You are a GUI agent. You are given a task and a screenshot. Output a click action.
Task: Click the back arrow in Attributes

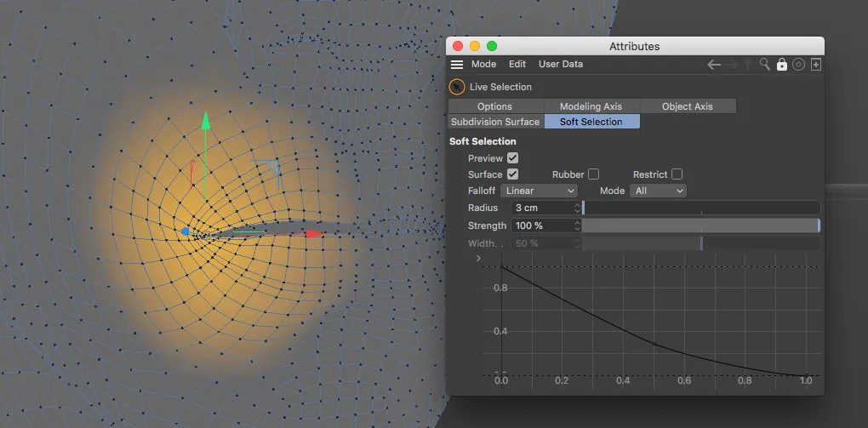[714, 65]
